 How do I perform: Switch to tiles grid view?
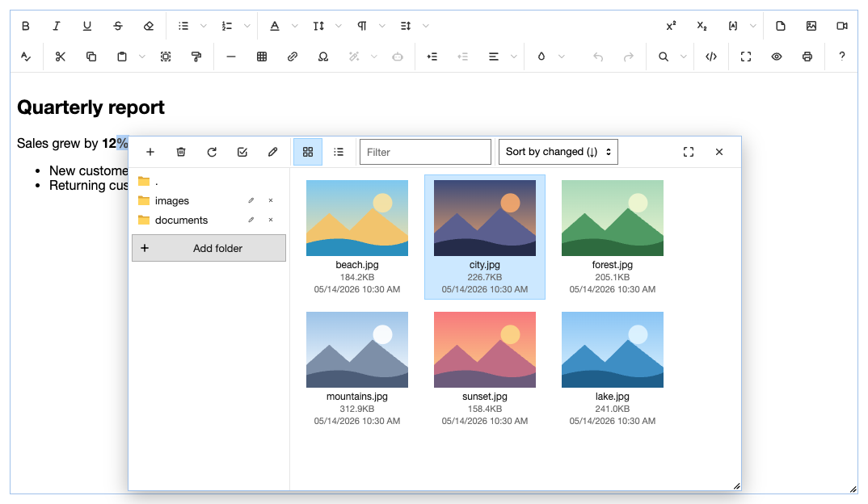click(308, 152)
